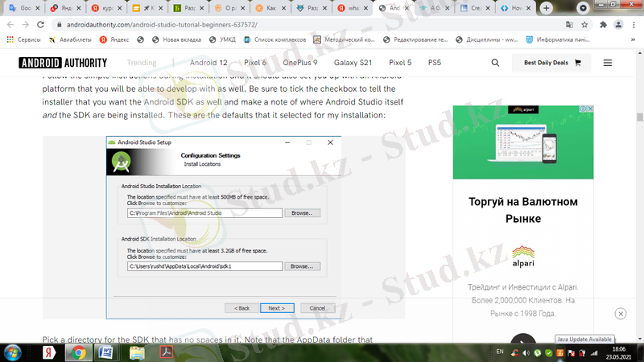Open the Windows Start menu

click(12, 353)
